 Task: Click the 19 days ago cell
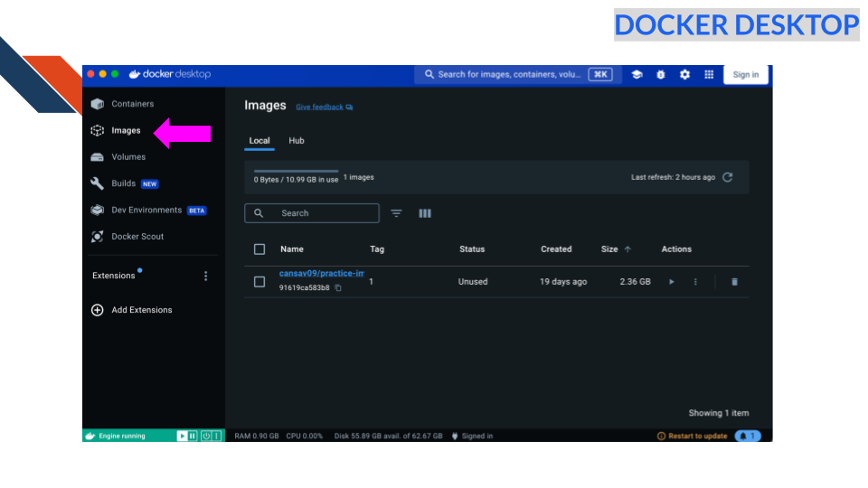point(563,282)
